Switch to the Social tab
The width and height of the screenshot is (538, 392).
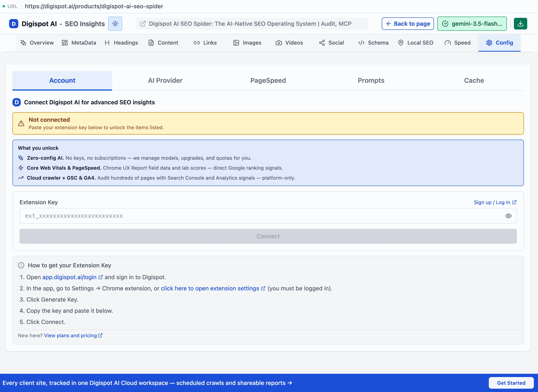pos(331,43)
